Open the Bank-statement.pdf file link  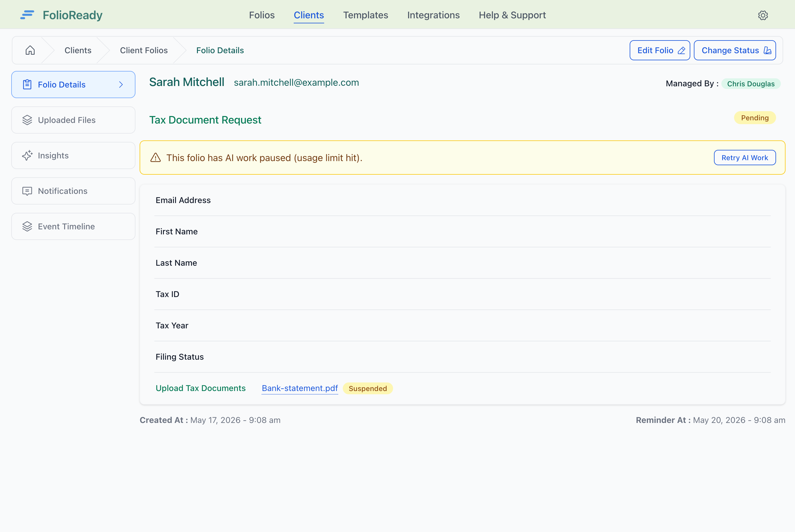pos(300,388)
